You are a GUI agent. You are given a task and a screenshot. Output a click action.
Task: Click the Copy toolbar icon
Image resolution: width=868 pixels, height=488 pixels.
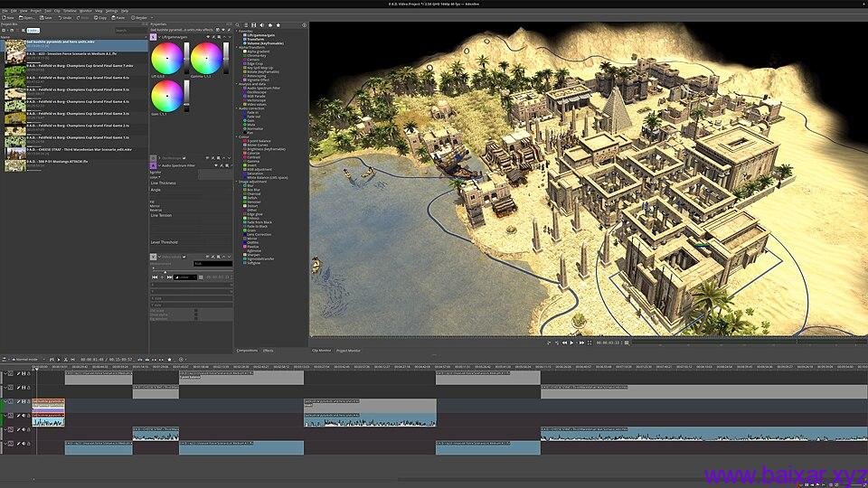pos(99,17)
